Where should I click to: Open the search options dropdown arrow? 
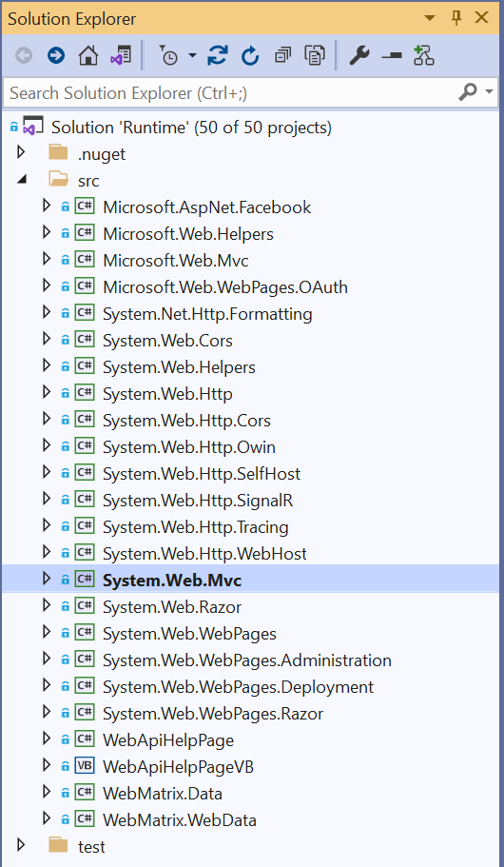(x=489, y=91)
